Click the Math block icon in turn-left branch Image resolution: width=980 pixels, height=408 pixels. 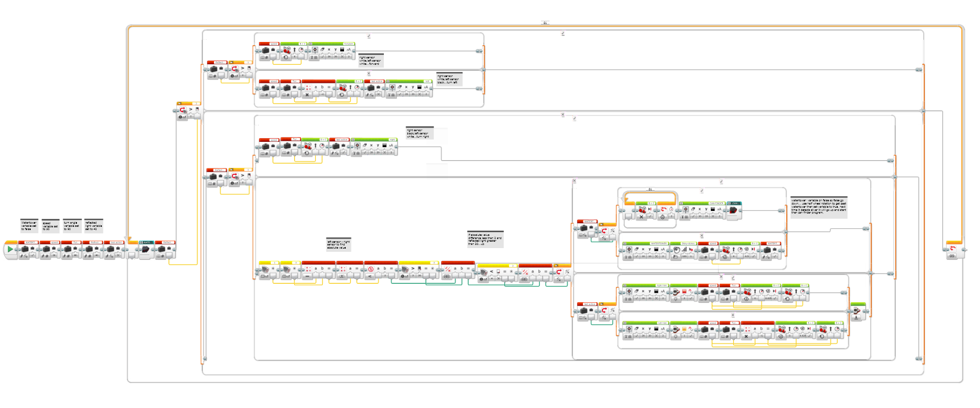pos(308,88)
